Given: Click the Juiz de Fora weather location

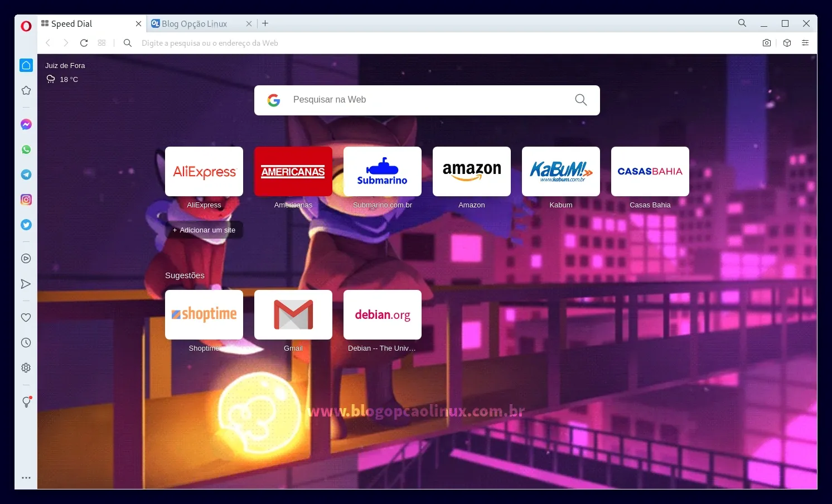Looking at the screenshot, I should pos(65,66).
